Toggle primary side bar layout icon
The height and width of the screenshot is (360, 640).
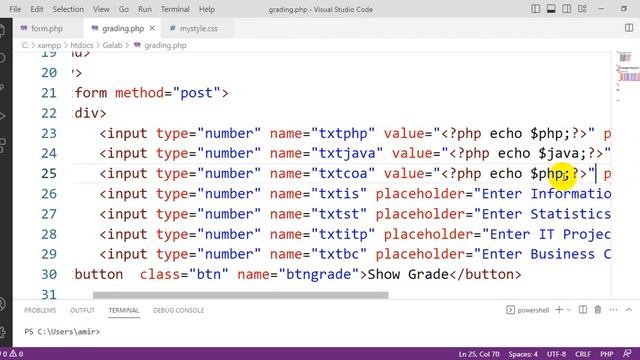pos(536,9)
